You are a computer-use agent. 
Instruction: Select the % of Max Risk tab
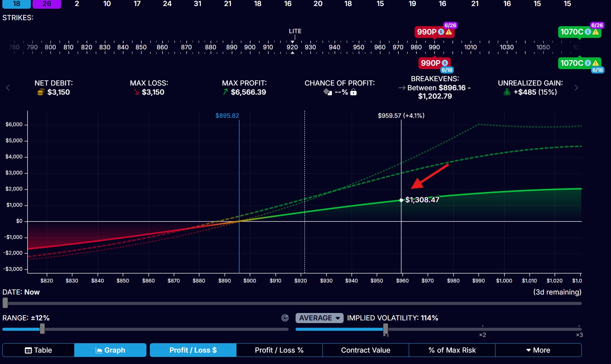(x=452, y=350)
